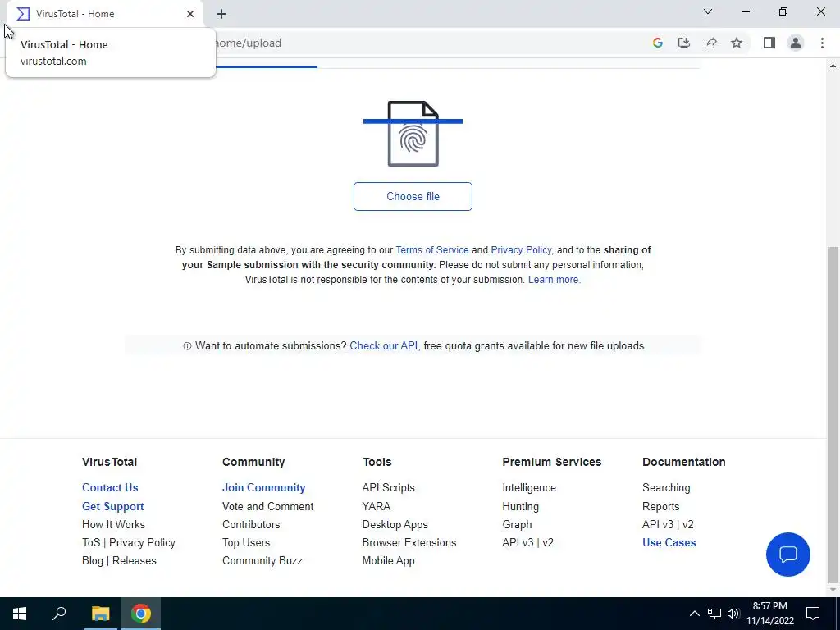Expand the tab search dropdown chevron
The height and width of the screenshot is (630, 840).
pos(708,11)
